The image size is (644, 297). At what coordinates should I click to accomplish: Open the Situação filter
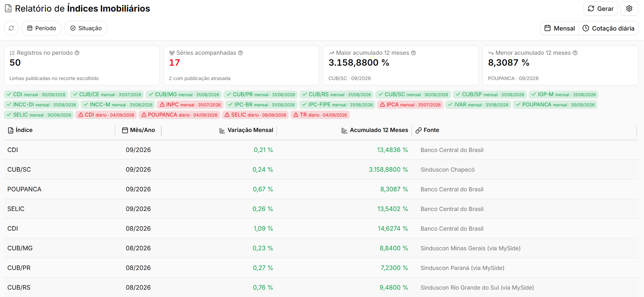pyautogui.click(x=86, y=28)
